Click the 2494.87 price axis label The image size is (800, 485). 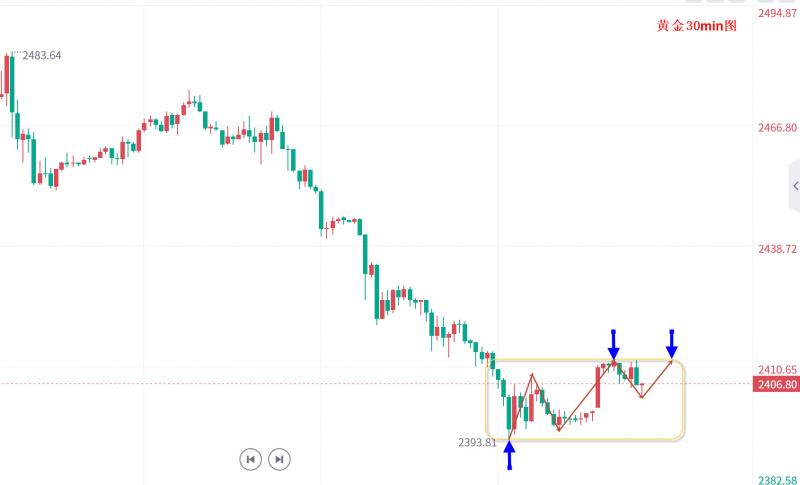pyautogui.click(x=777, y=14)
